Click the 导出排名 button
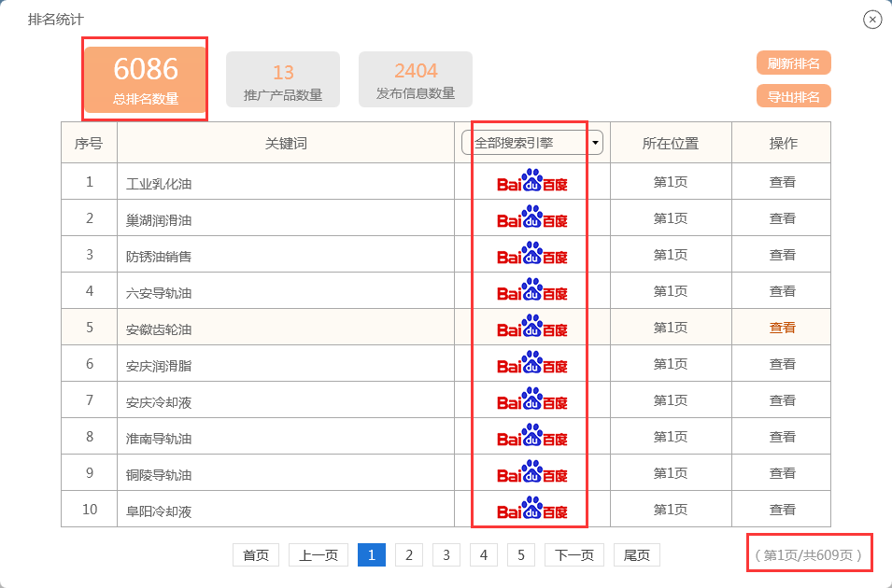The image size is (892, 588). [x=794, y=96]
